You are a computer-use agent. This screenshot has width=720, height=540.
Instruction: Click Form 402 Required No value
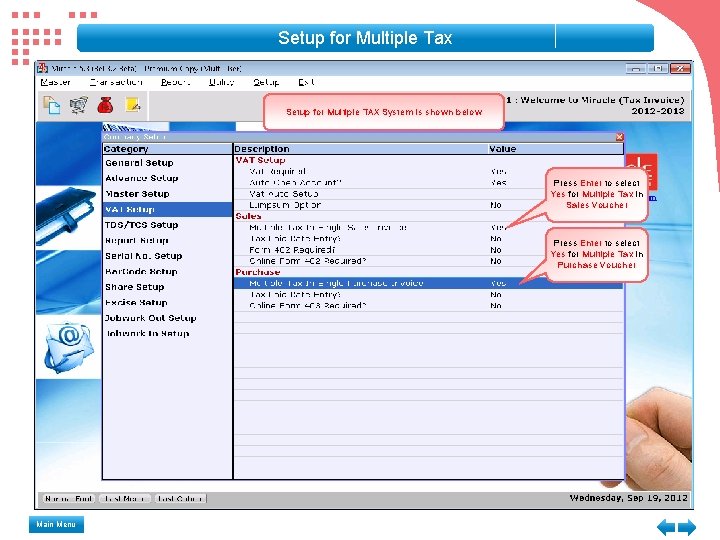click(495, 250)
